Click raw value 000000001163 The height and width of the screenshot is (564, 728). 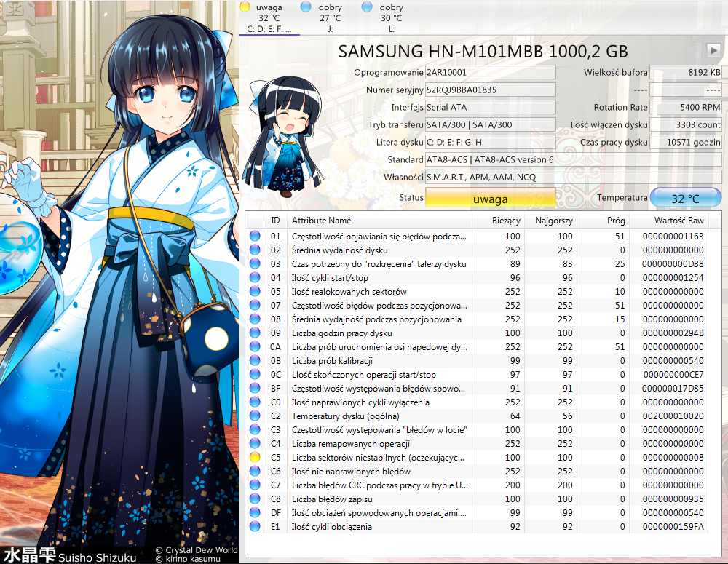673,236
